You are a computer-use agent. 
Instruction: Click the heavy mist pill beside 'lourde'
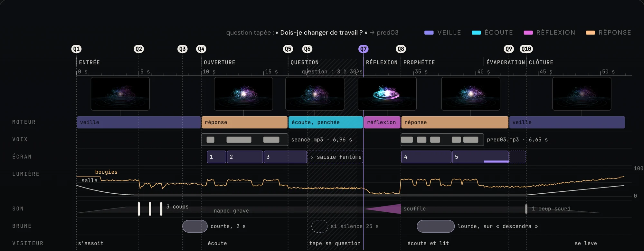click(x=436, y=226)
